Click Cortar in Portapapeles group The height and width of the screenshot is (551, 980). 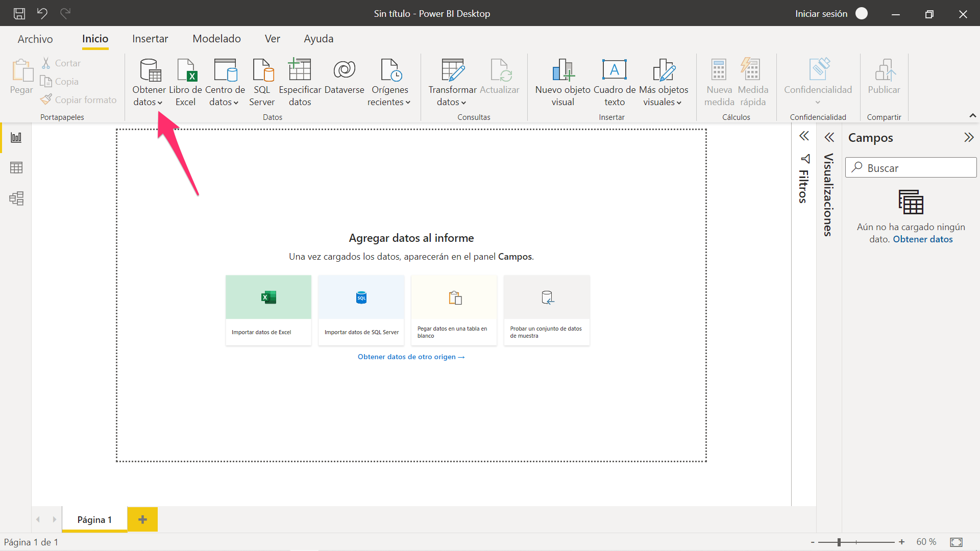pos(61,63)
